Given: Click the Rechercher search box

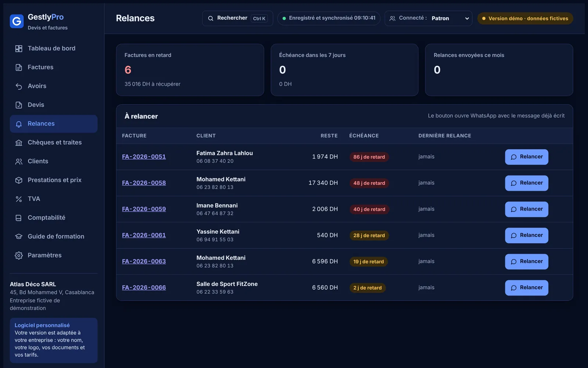Looking at the screenshot, I should click(237, 18).
